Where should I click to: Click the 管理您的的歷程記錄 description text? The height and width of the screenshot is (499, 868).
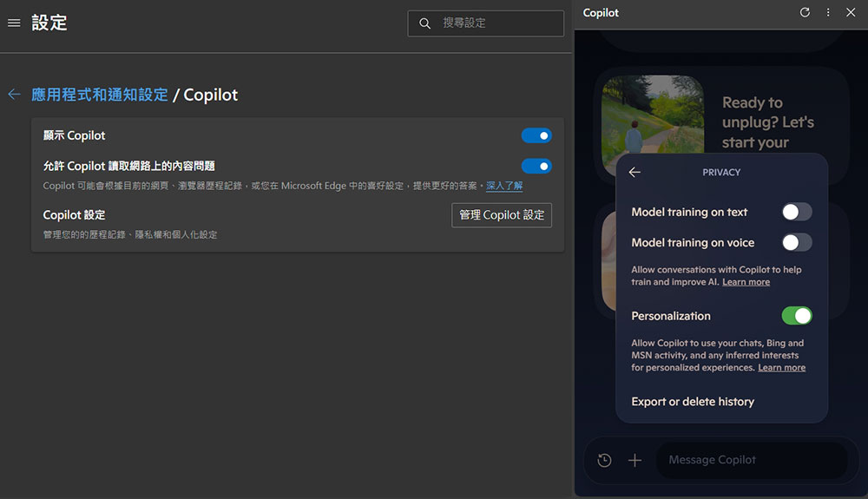pyautogui.click(x=130, y=234)
